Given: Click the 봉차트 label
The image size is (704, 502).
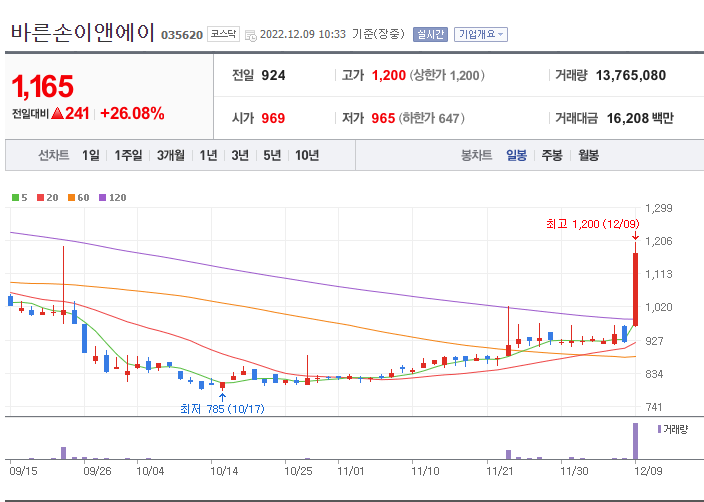Looking at the screenshot, I should point(476,155).
